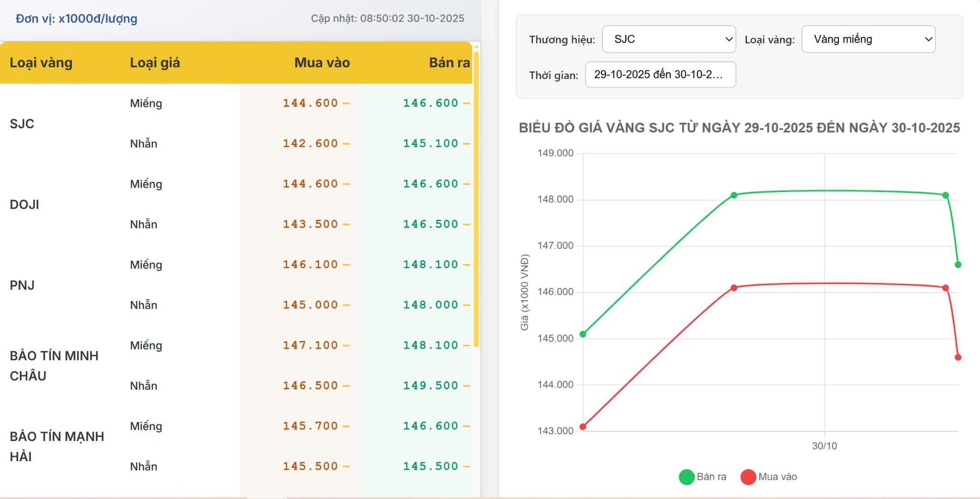The image size is (980, 499).
Task: Click SJC Miếng buy price 144.600
Action: [310, 103]
